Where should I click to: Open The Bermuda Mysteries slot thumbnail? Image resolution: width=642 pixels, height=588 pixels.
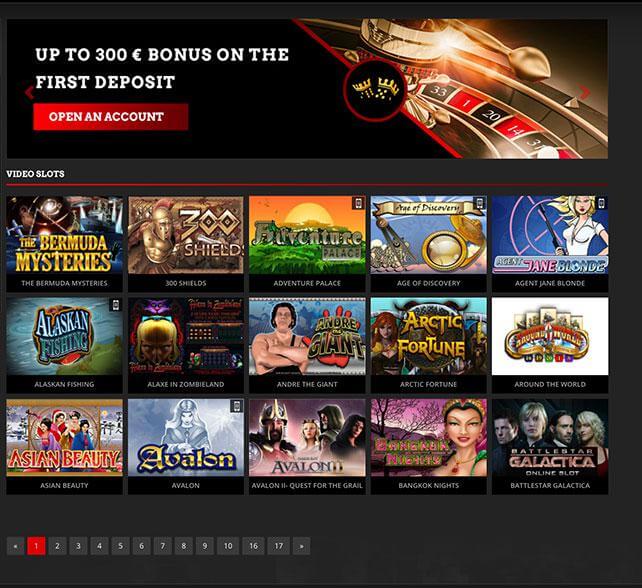(x=64, y=235)
